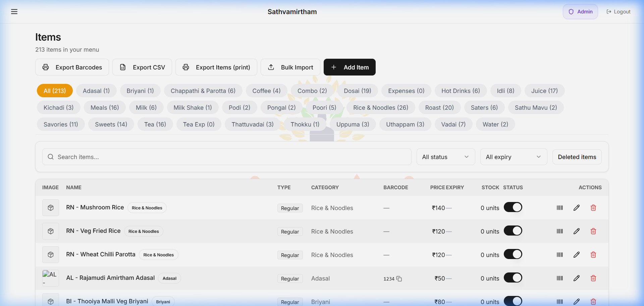The image size is (644, 306).
Task: Filter by Sweets (14) category
Action: [111, 124]
